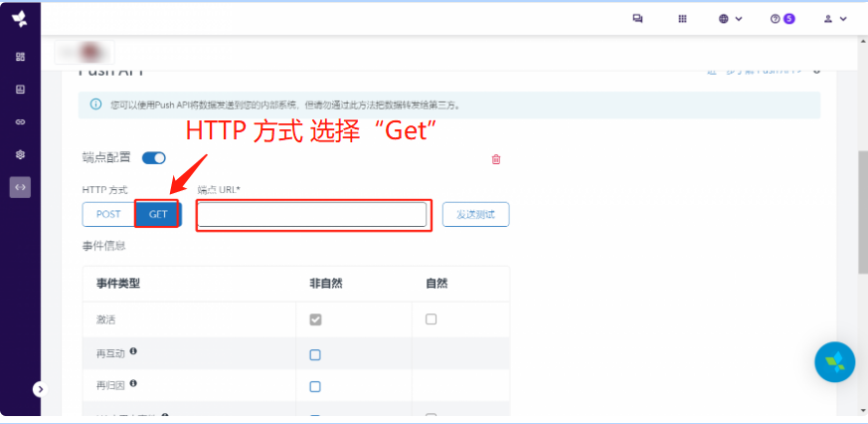Click the 非自然 column header
This screenshot has height=424, width=868.
coord(325,284)
